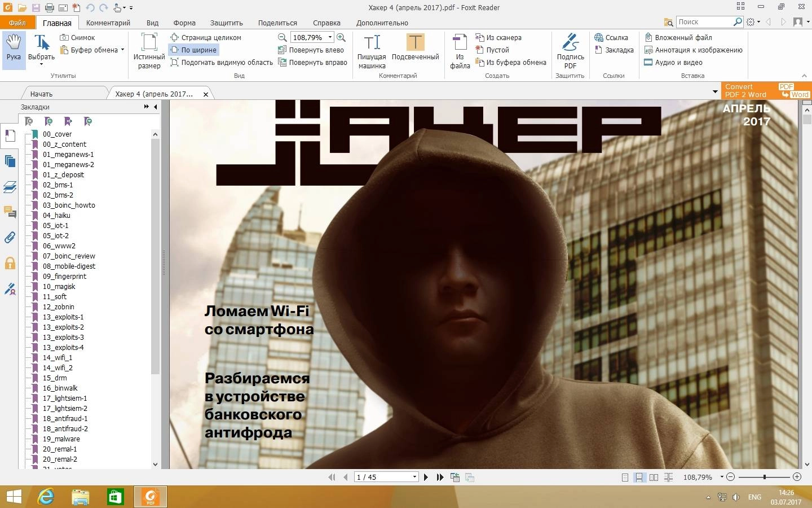Open the layers side panel
The height and width of the screenshot is (508, 812).
[10, 187]
